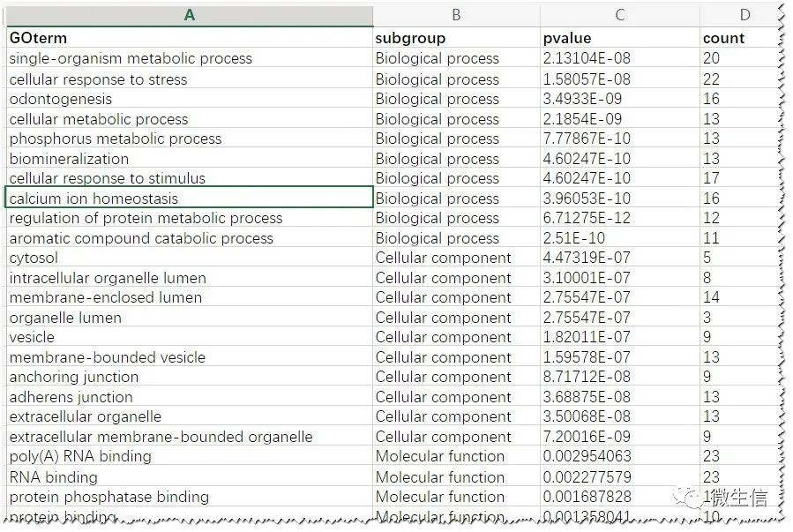
Task: Select the 'cytosol' cell
Action: coord(189,258)
